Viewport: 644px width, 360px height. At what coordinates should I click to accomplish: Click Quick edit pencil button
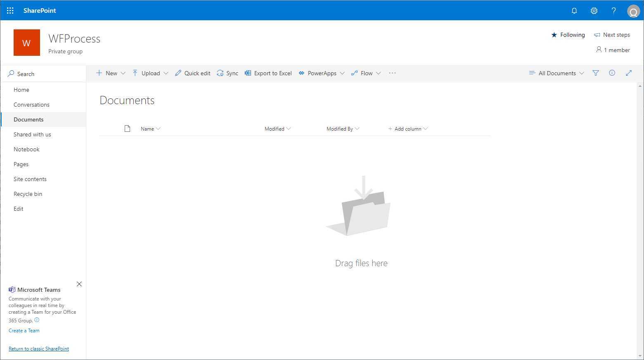[x=192, y=73]
